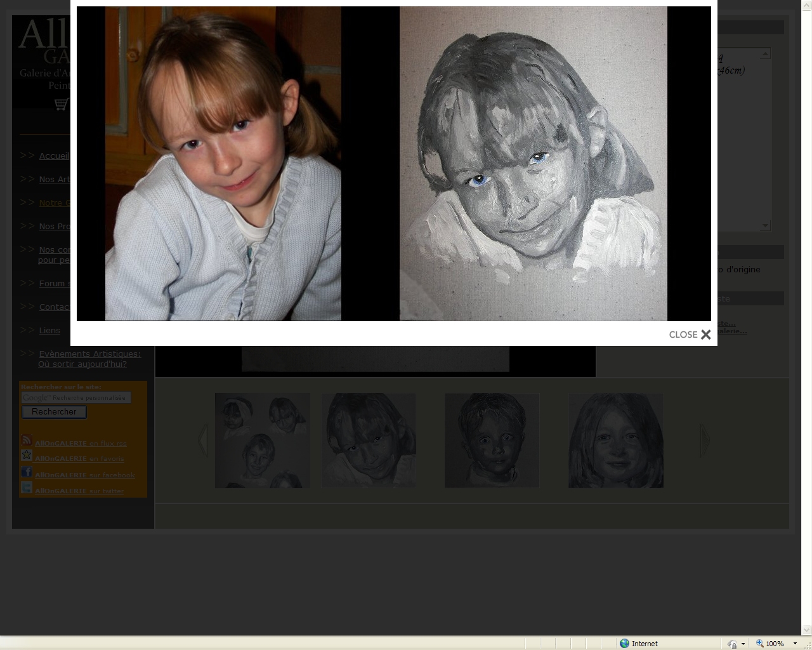Click the carousel right arrow
The height and width of the screenshot is (650, 812).
(x=705, y=440)
